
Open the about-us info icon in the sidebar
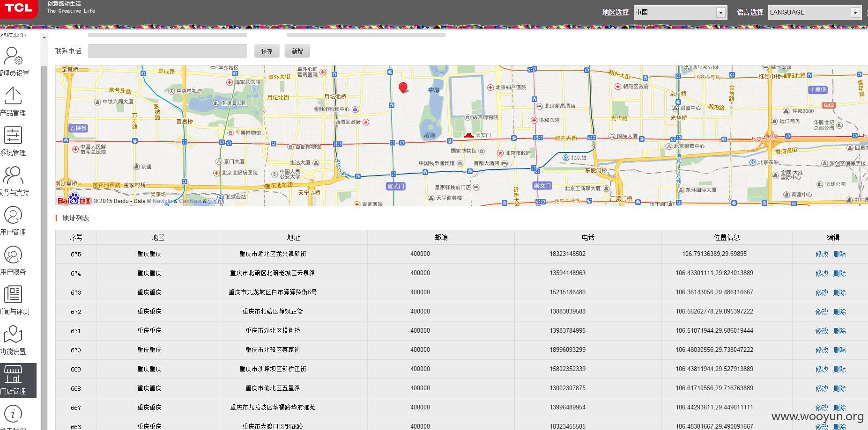[x=13, y=414]
